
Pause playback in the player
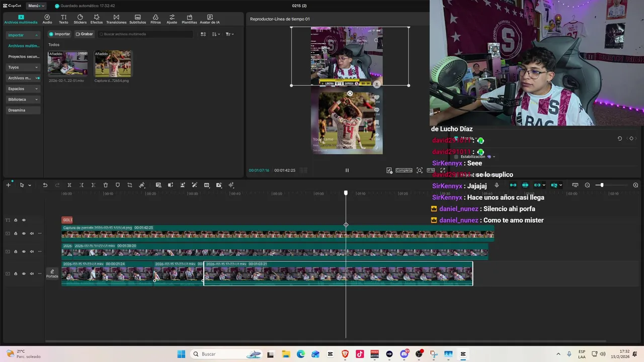[x=347, y=170]
